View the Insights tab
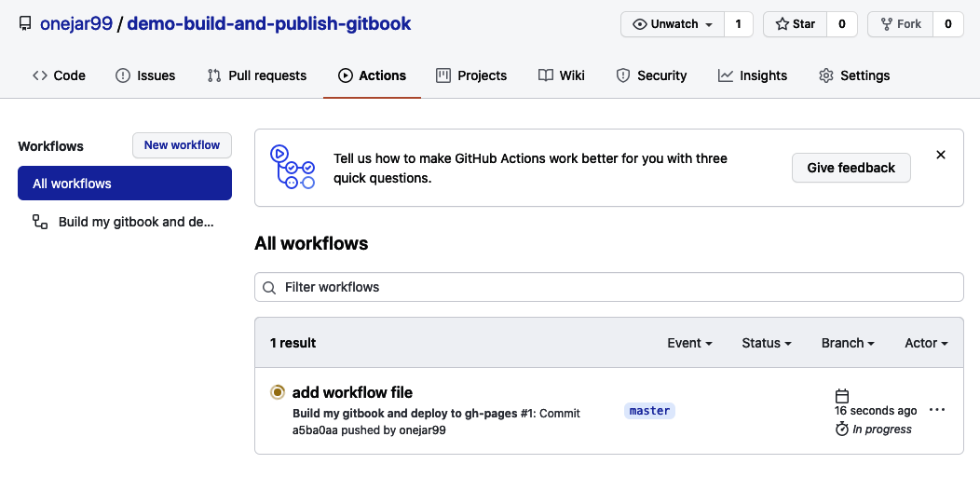 753,75
